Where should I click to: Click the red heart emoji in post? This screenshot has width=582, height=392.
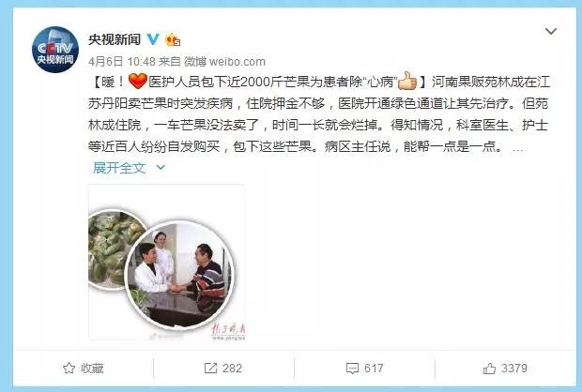(x=138, y=81)
